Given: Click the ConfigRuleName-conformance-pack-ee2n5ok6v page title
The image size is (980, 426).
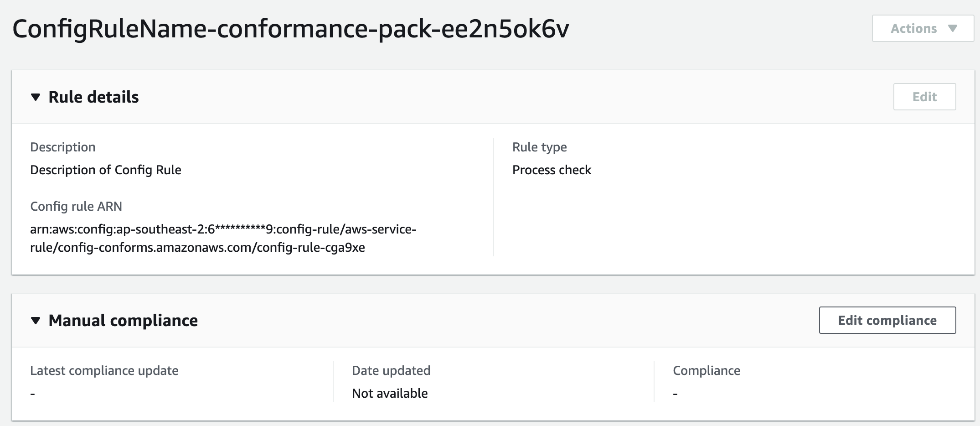Looking at the screenshot, I should (291, 29).
